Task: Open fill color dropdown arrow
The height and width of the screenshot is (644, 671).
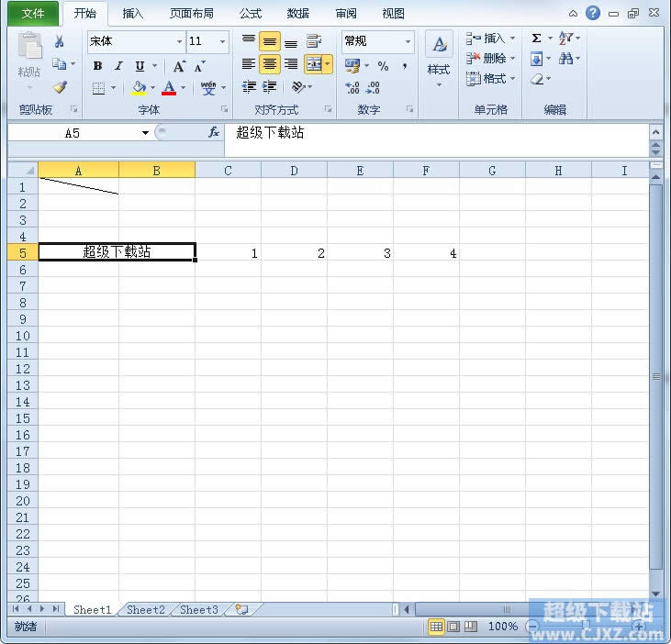Action: 152,88
